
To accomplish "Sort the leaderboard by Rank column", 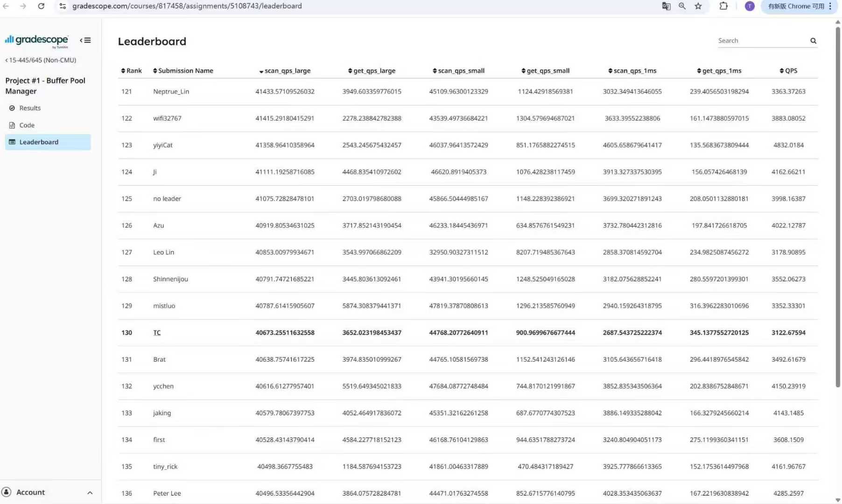I will point(131,71).
